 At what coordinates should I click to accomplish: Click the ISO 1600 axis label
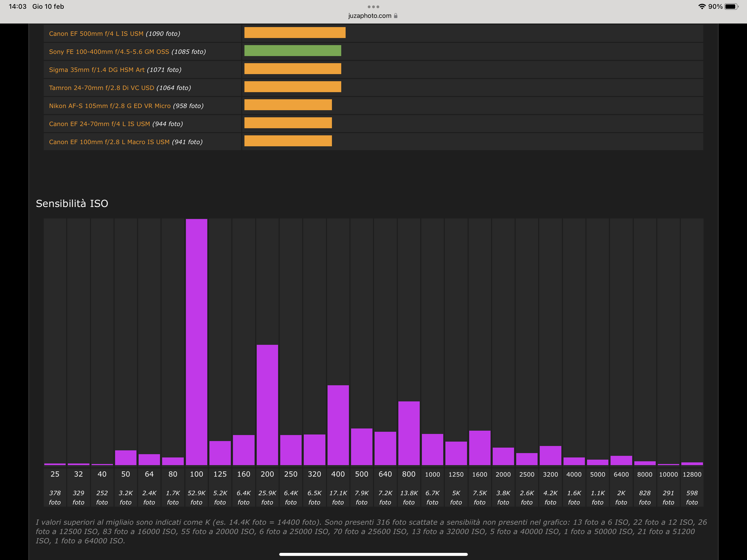[479, 474]
